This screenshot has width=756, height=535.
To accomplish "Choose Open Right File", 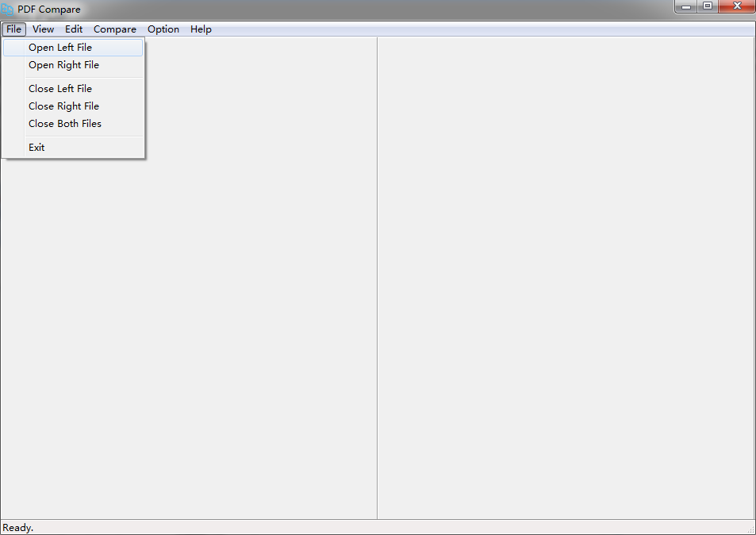I will pyautogui.click(x=73, y=64).
